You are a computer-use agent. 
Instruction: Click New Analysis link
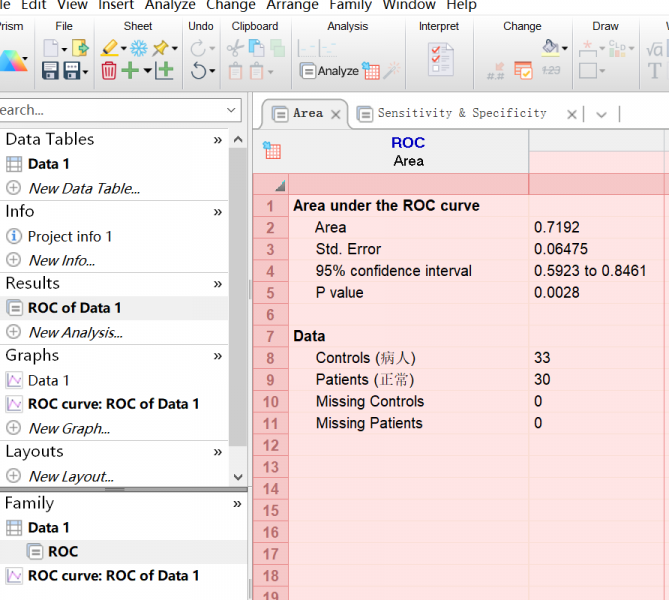(x=76, y=332)
